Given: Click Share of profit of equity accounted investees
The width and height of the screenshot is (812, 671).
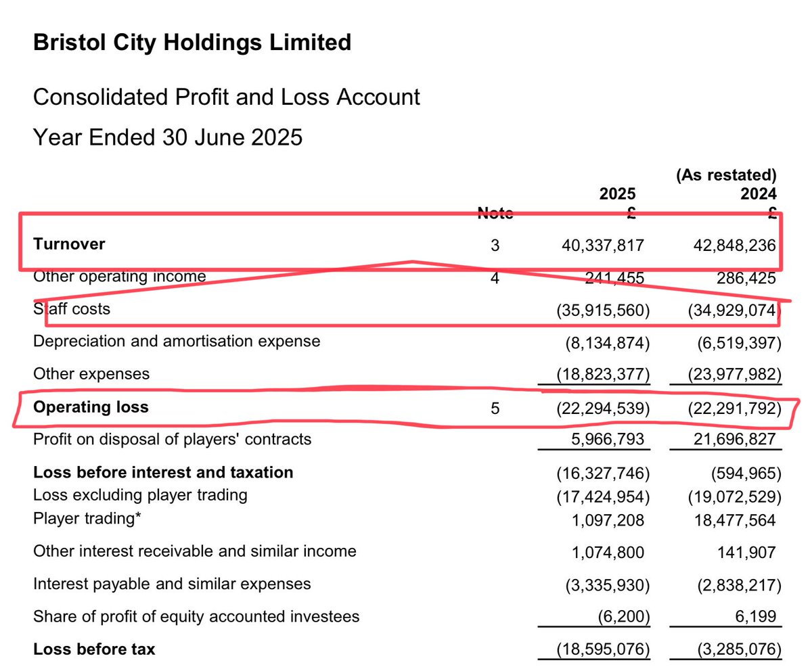Looking at the screenshot, I should click(196, 617).
